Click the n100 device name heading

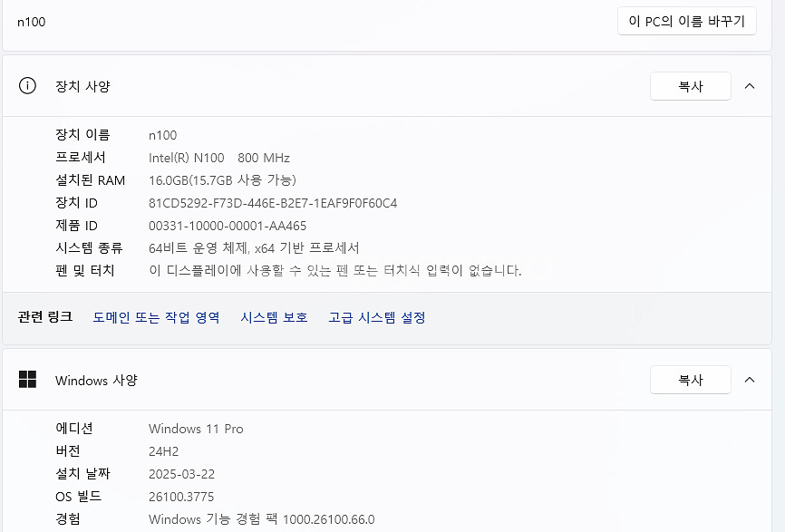tap(32, 22)
